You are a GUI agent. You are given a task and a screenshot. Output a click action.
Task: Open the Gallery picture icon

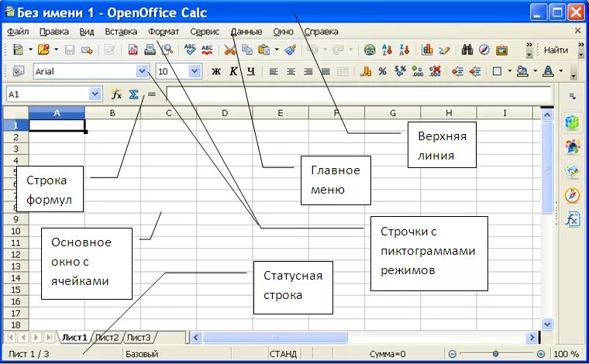click(501, 50)
